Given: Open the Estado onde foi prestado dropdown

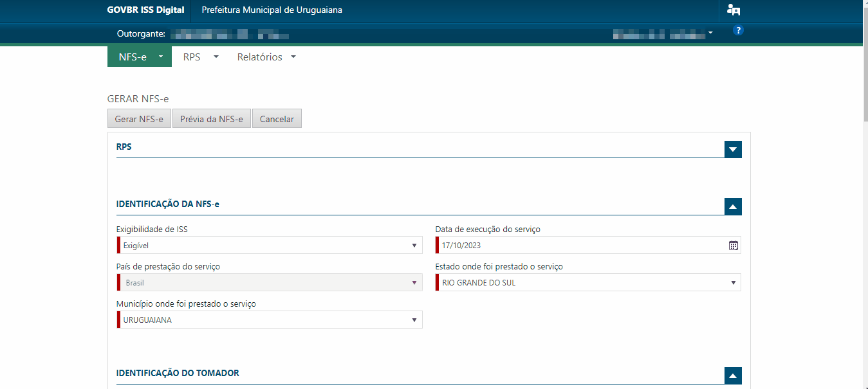Looking at the screenshot, I should coord(588,282).
